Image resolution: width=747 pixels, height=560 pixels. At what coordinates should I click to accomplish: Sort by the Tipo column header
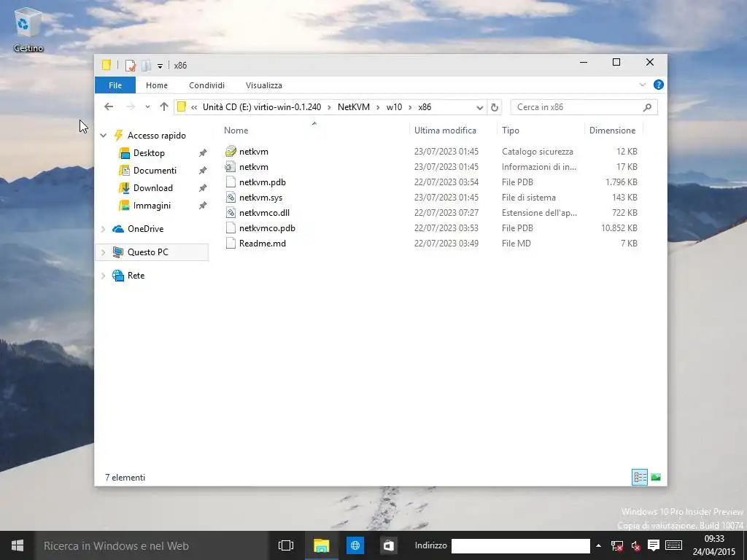point(510,131)
